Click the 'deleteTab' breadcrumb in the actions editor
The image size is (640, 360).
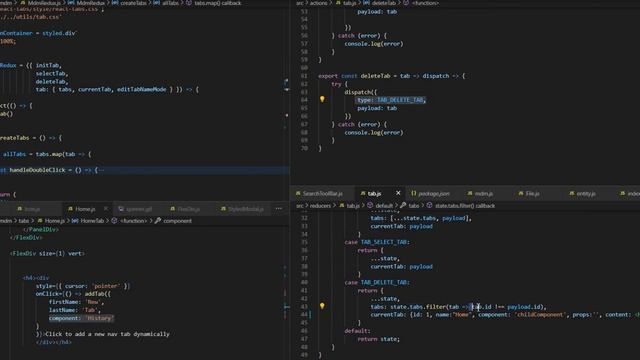click(x=383, y=3)
